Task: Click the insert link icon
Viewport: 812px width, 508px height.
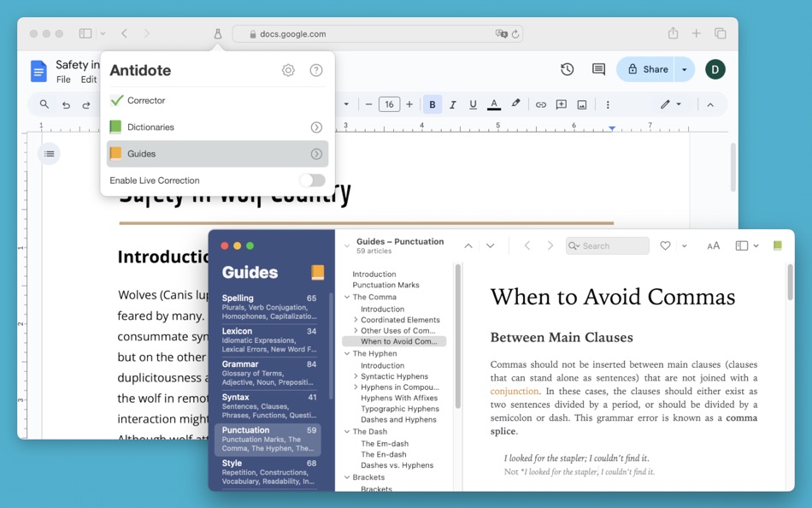Action: coord(541,104)
